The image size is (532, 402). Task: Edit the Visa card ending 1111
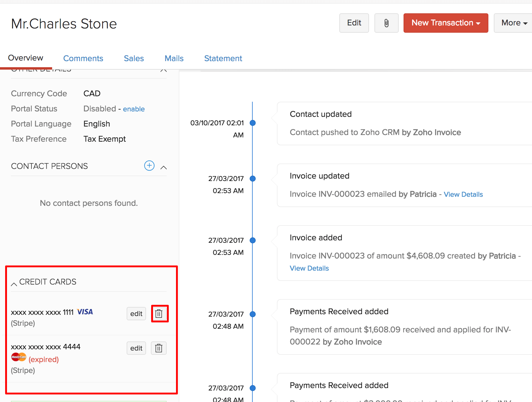pyautogui.click(x=136, y=314)
